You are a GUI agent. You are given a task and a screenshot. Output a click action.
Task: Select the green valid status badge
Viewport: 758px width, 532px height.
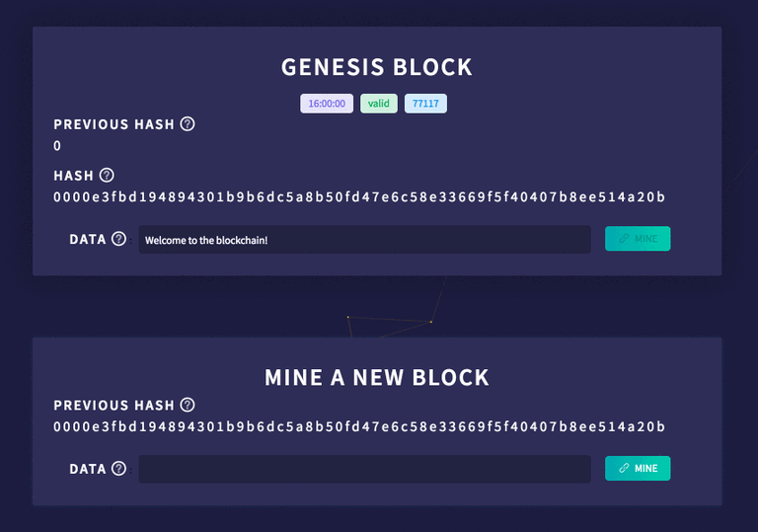(379, 104)
